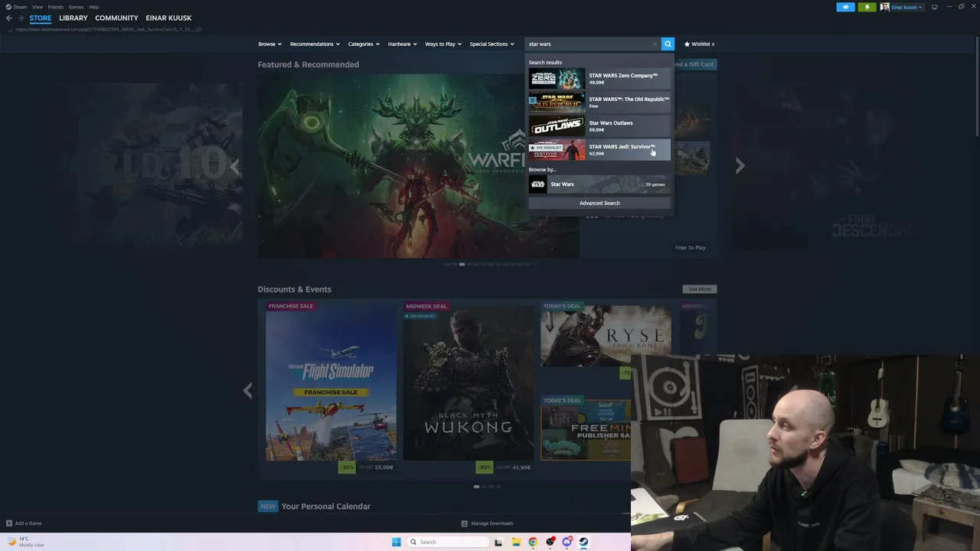This screenshot has height=551, width=980.
Task: Click the user avatar picture in title bar
Action: pos(885,7)
